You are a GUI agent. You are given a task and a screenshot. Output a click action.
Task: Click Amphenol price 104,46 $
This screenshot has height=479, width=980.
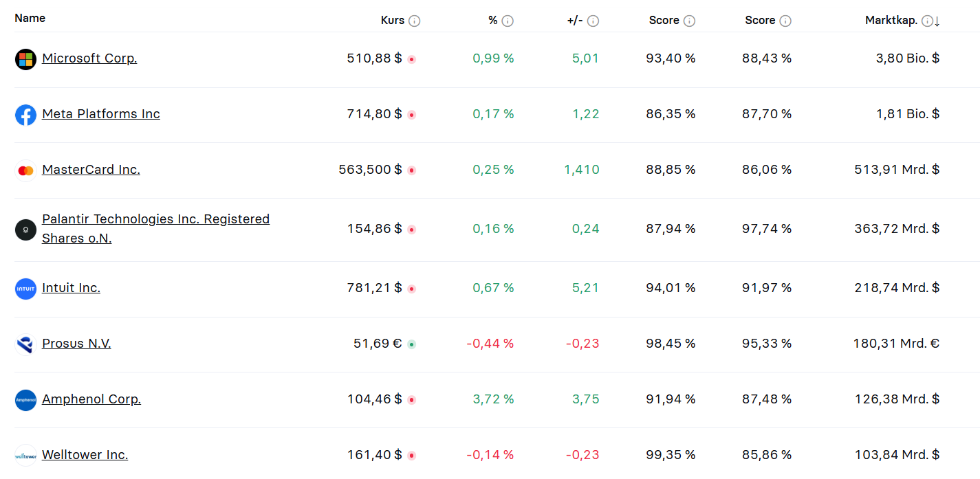(x=374, y=399)
